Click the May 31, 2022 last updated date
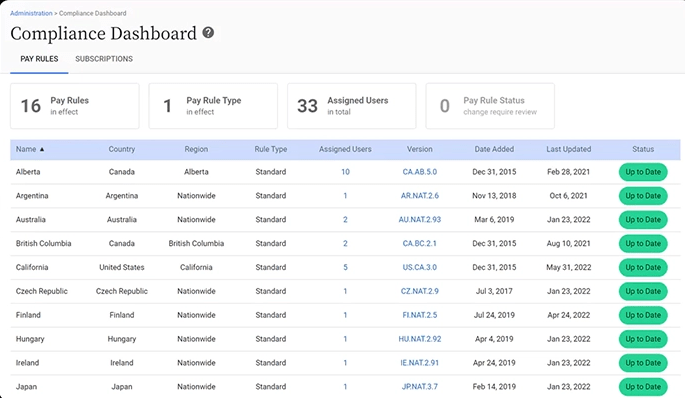 [568, 267]
